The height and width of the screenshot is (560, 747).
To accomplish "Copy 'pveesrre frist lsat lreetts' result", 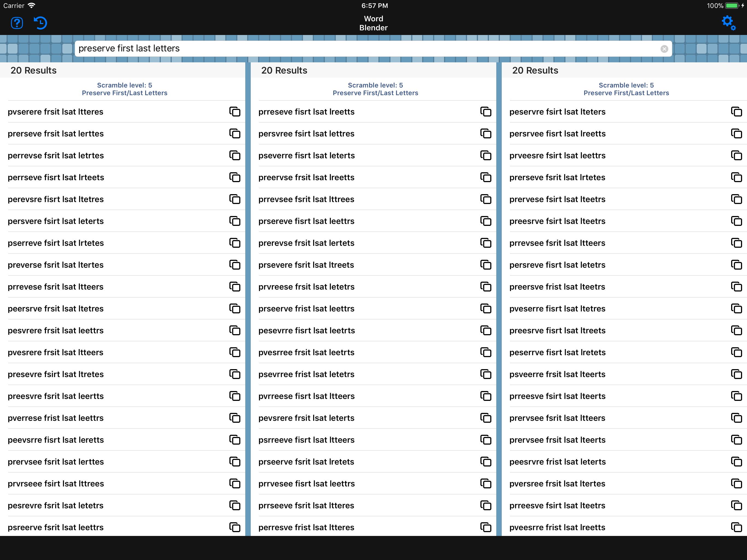I will pyautogui.click(x=736, y=527).
